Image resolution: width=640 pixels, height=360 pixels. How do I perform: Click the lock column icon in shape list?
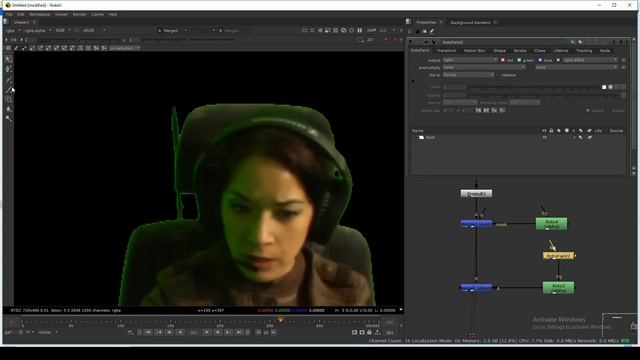pos(551,131)
